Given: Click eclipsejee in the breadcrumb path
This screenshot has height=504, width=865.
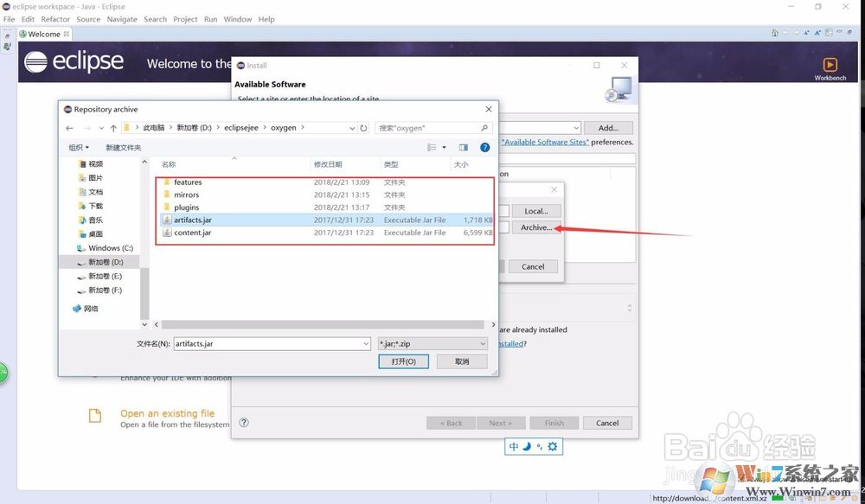Looking at the screenshot, I should pyautogui.click(x=241, y=128).
